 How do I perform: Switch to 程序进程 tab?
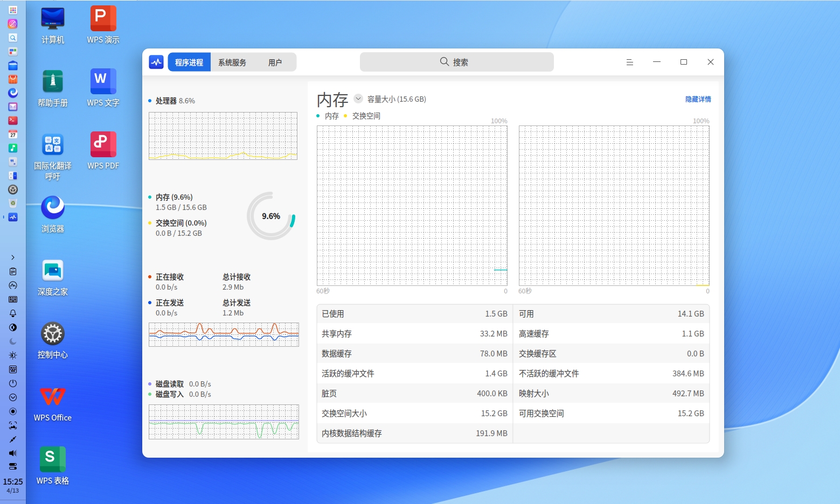point(189,62)
